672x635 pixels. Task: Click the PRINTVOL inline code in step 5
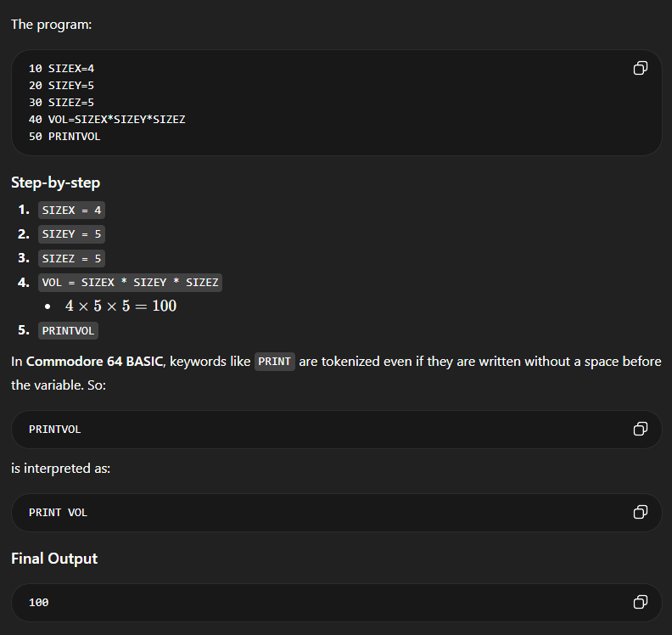click(x=68, y=330)
